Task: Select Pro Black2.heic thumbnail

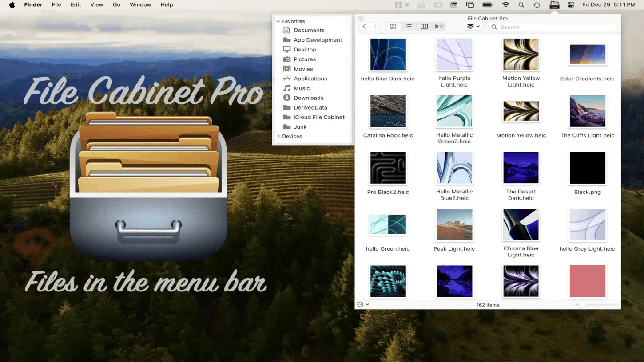Action: [388, 168]
